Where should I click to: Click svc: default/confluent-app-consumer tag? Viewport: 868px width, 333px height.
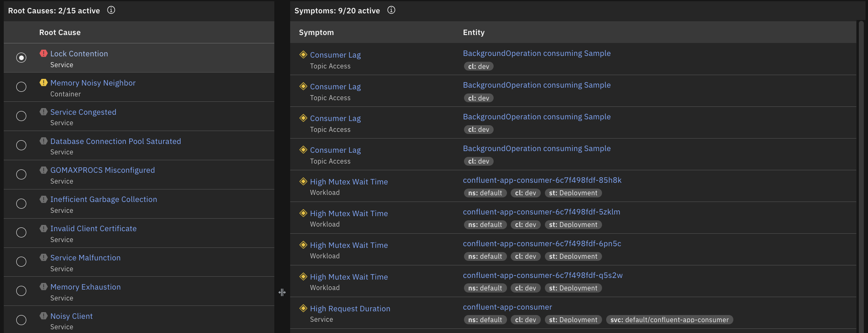pyautogui.click(x=669, y=320)
